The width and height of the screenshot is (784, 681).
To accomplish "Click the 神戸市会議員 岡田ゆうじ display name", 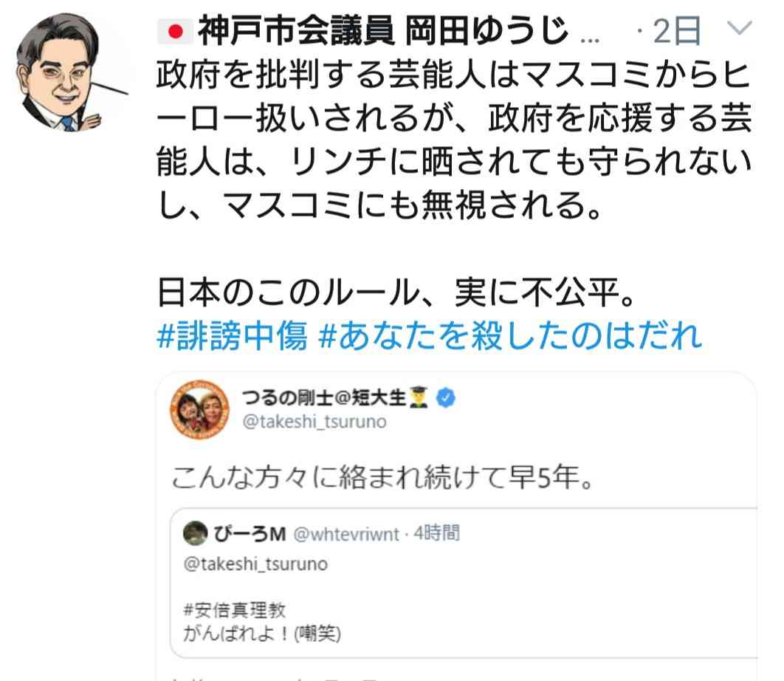I will click(382, 31).
